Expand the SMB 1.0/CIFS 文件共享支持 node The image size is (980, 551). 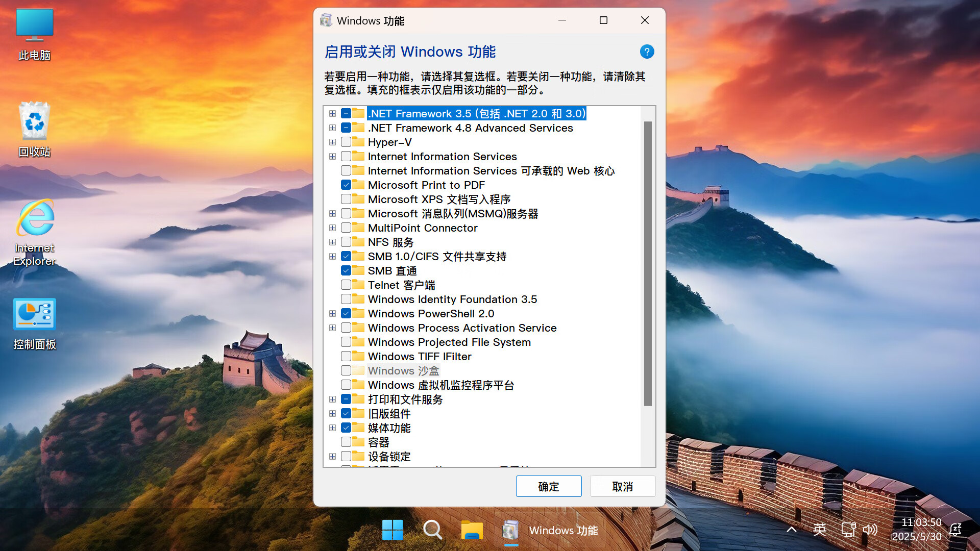332,256
